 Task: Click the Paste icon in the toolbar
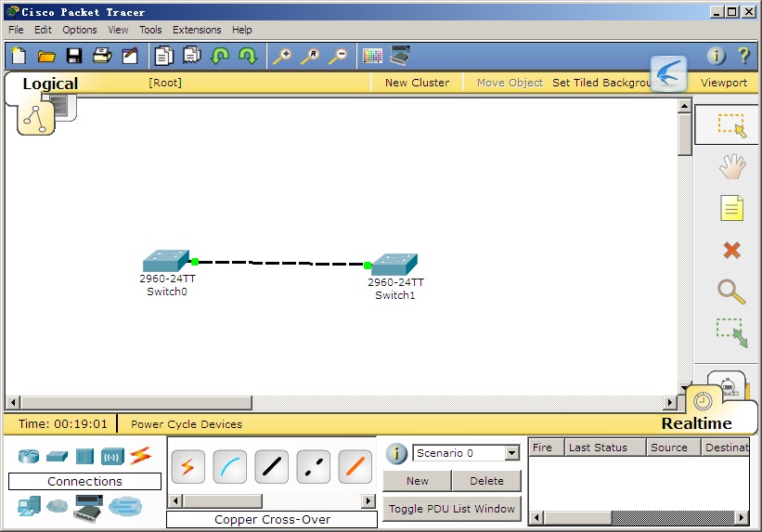[x=192, y=55]
